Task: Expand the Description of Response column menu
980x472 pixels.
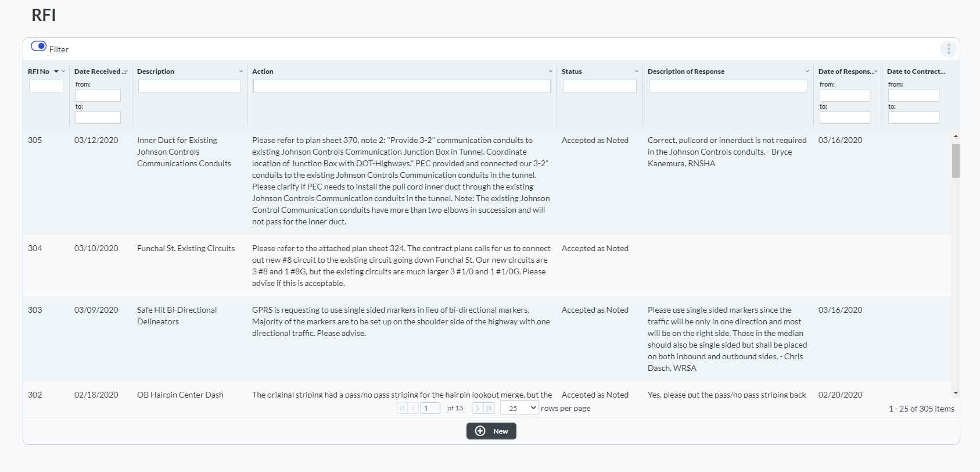Action: 807,71
